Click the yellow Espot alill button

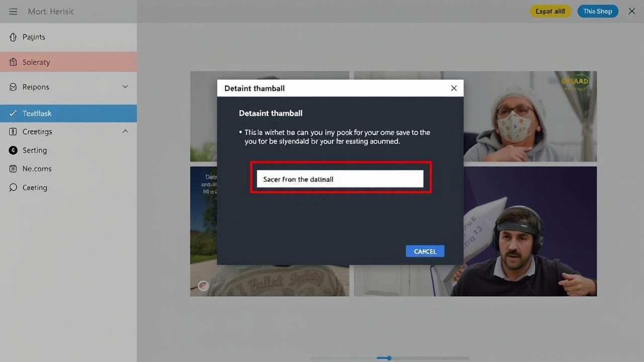point(550,12)
